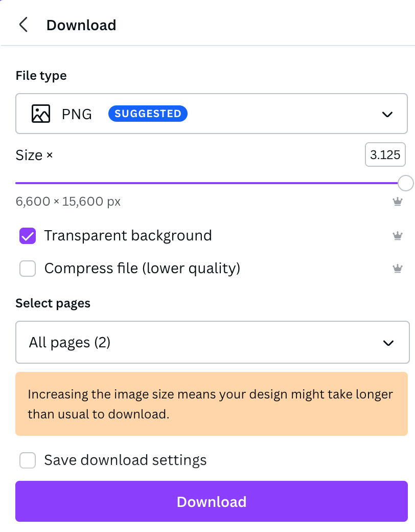Uncheck the Transparent background checkbox

(28, 235)
